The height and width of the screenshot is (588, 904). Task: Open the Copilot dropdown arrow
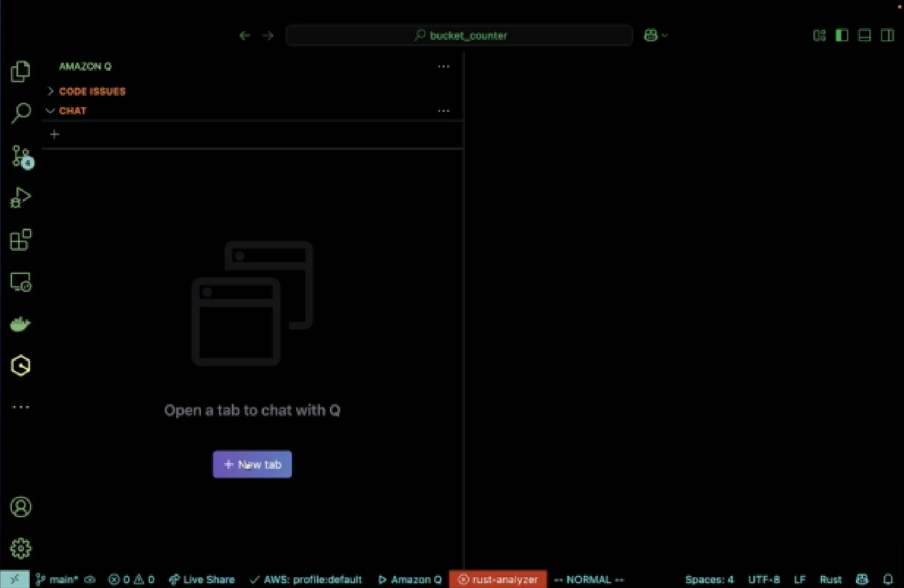click(665, 36)
